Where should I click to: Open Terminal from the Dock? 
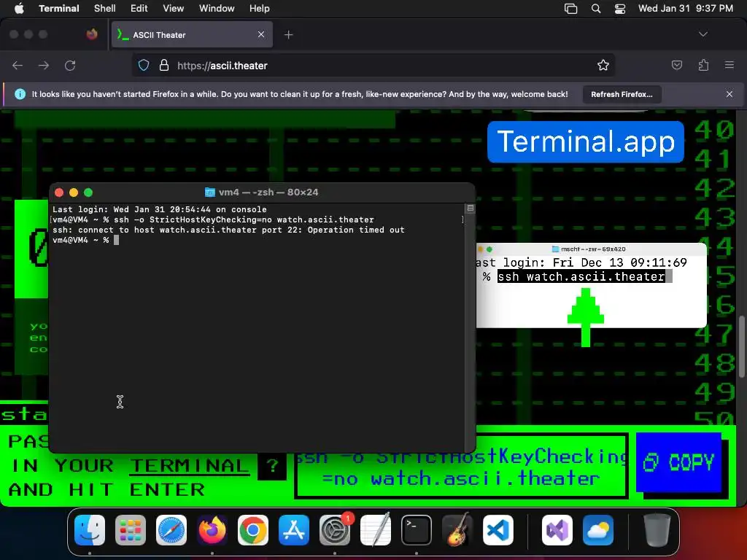[x=417, y=530]
